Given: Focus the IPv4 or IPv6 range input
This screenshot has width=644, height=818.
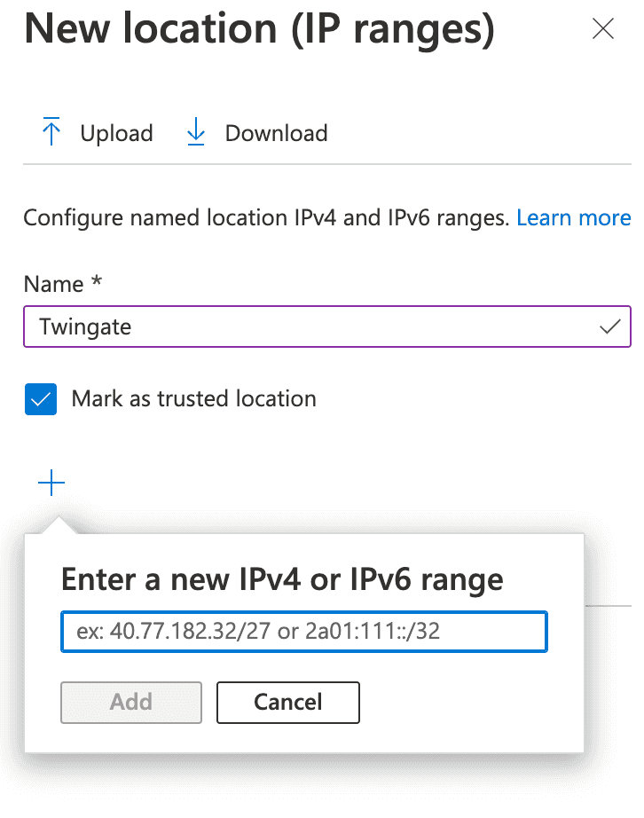Looking at the screenshot, I should [x=303, y=632].
